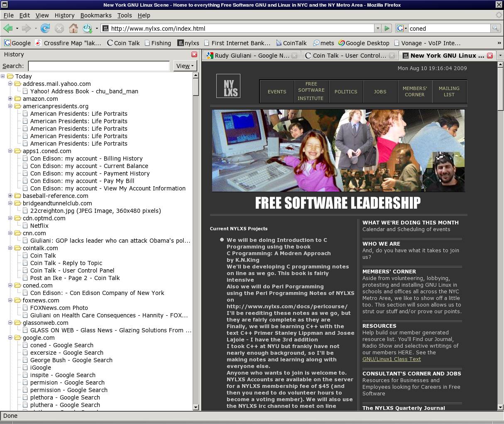
Task: Show more bookmarks chevron
Action: [499, 43]
